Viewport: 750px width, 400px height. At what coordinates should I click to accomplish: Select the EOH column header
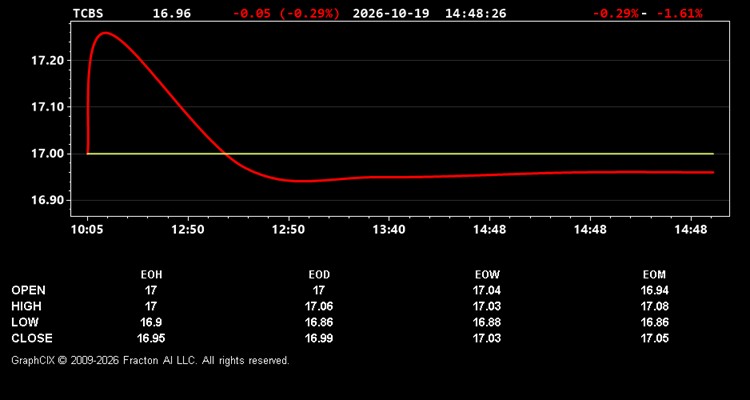151,275
